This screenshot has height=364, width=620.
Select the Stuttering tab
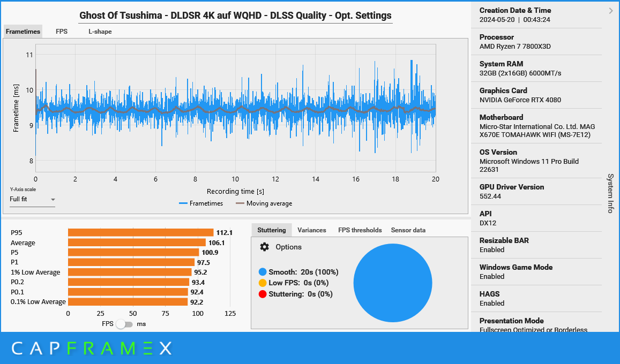pyautogui.click(x=272, y=230)
